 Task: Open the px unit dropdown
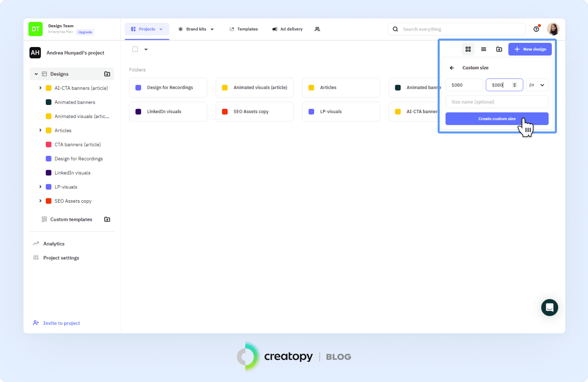coord(537,85)
